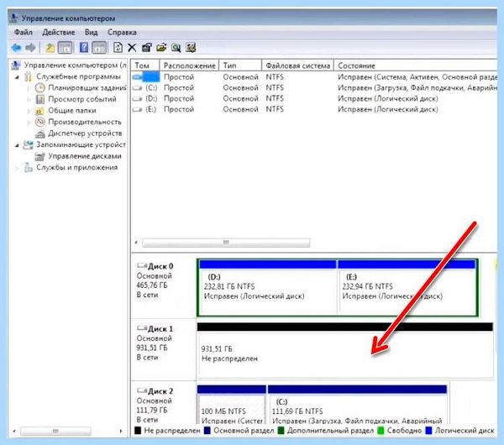The width and height of the screenshot is (504, 445).
Task: Sort by the Расположение column header
Action: pos(189,65)
